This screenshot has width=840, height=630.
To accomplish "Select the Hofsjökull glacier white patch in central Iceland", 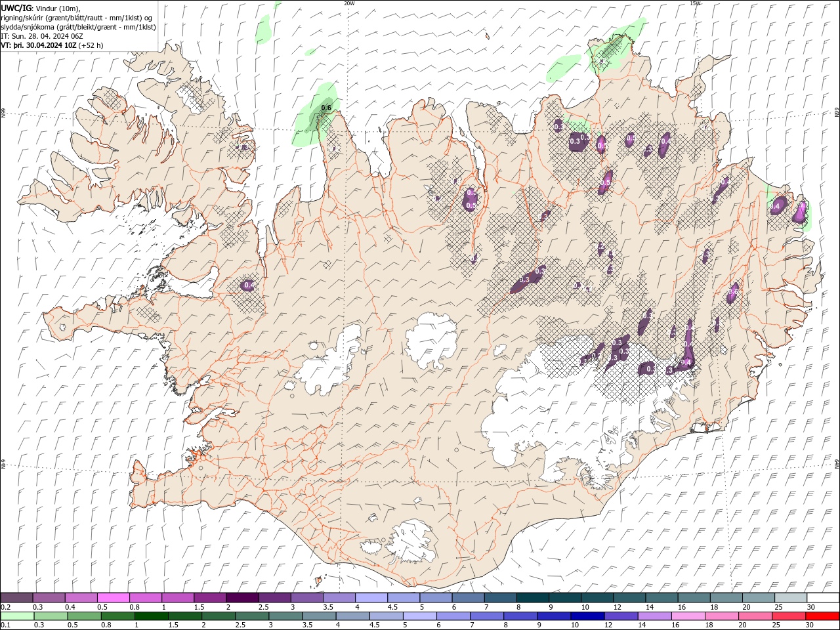I will 432,340.
